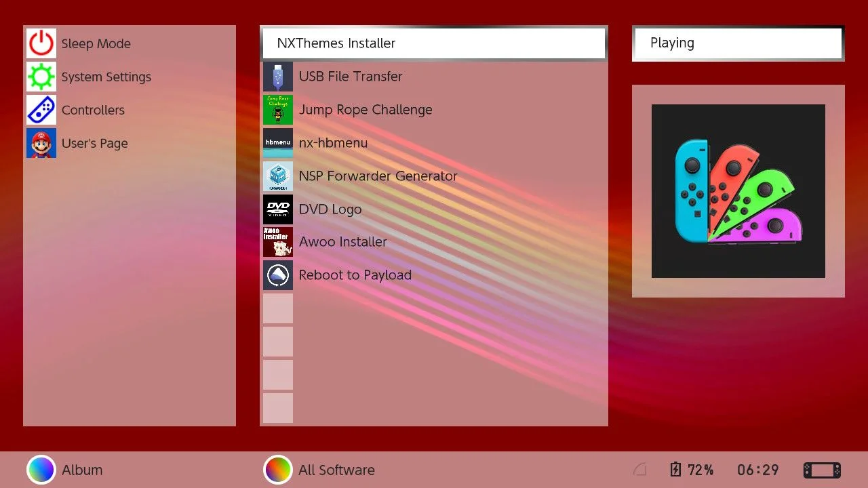Click the handheld console mode icon
868x488 pixels.
click(822, 470)
